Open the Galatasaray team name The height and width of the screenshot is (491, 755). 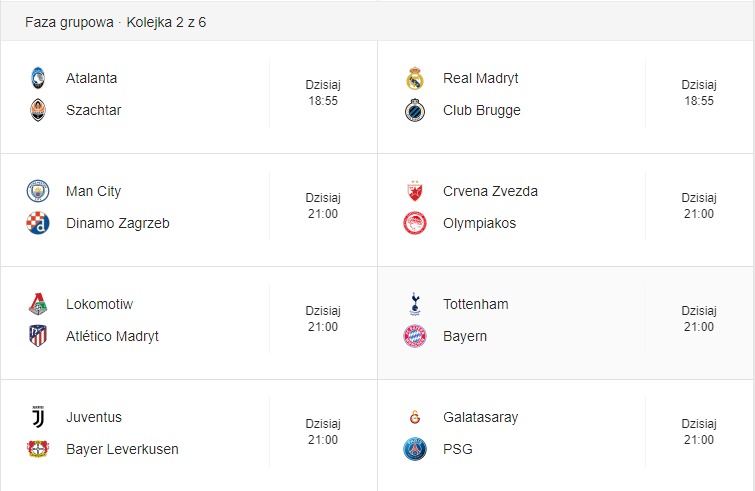click(481, 417)
